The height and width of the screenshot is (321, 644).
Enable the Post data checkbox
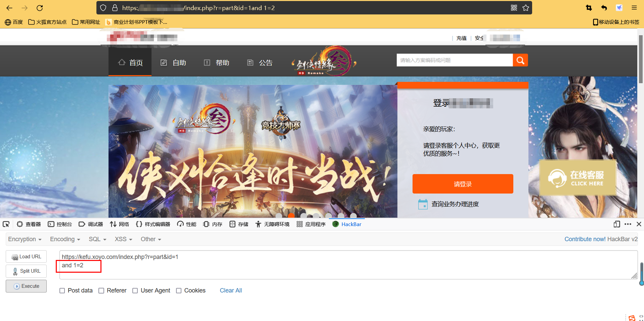pos(62,291)
